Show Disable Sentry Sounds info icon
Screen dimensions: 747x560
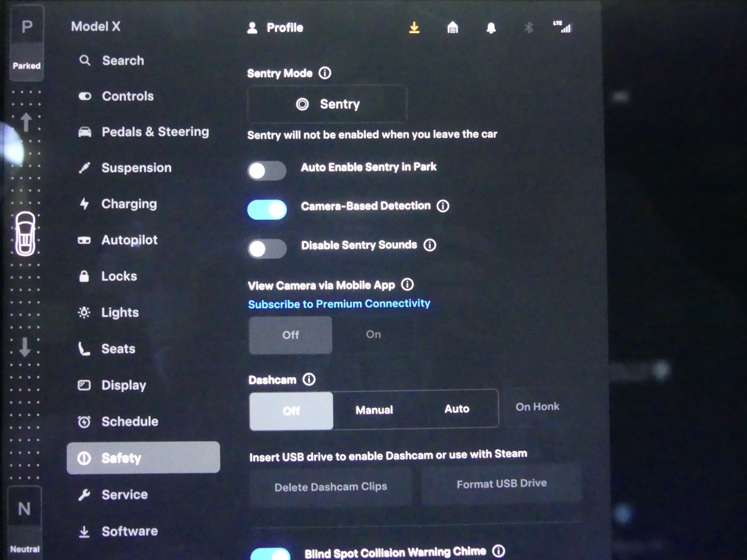[x=430, y=245]
